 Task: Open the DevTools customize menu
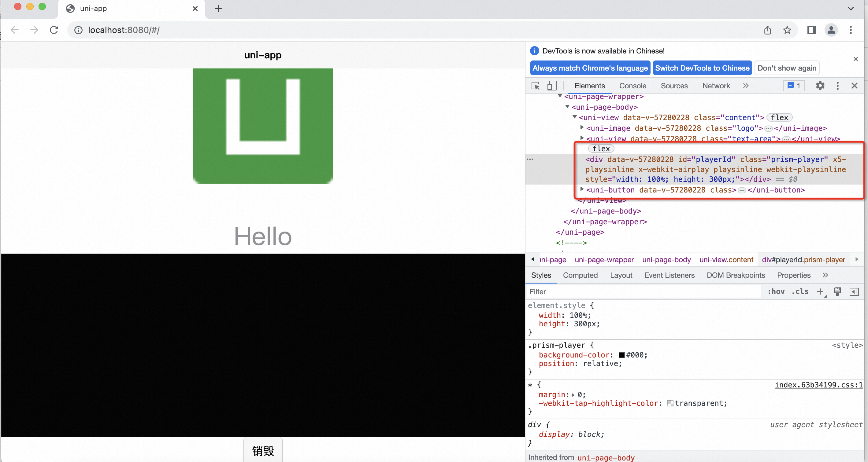tap(837, 86)
